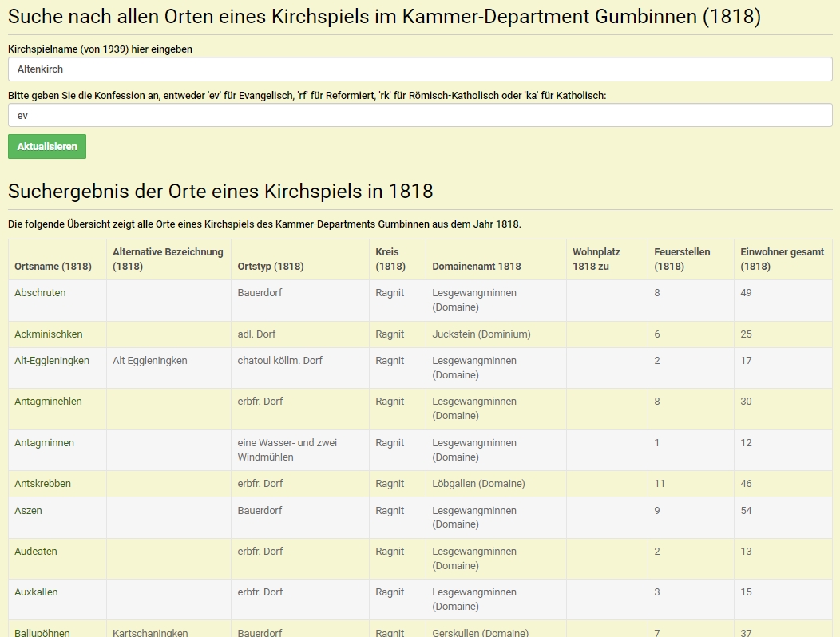840x637 pixels.
Task: Click the Konfession input field containing 'ev'
Action: (x=420, y=115)
